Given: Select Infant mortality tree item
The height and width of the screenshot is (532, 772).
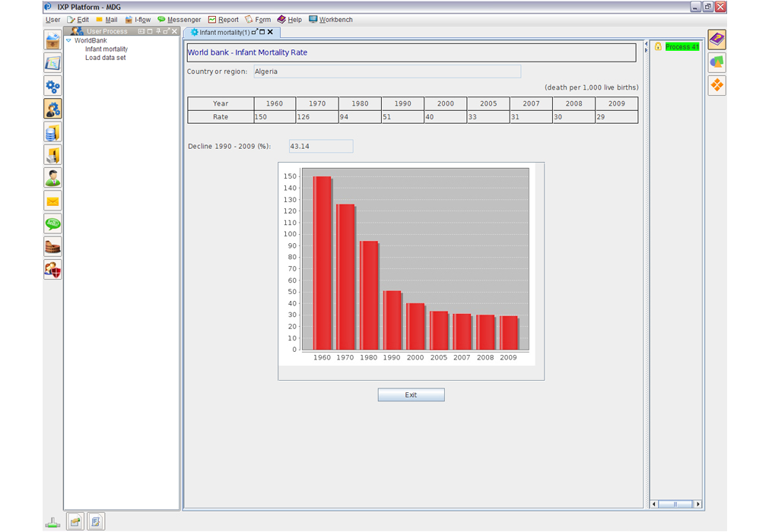Looking at the screenshot, I should coord(106,49).
